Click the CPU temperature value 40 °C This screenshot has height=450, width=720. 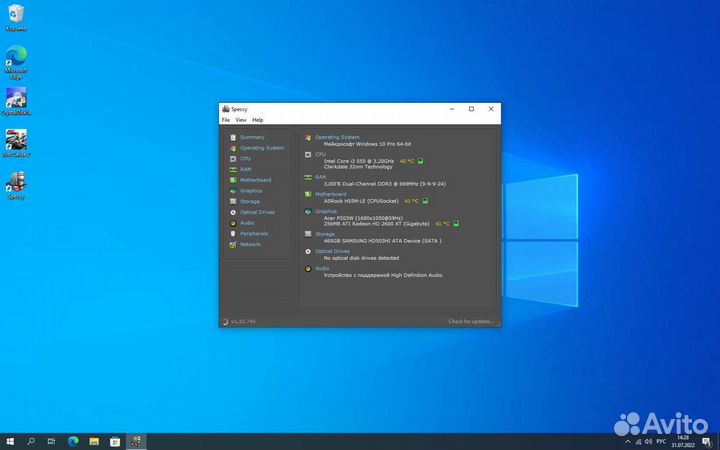click(406, 161)
